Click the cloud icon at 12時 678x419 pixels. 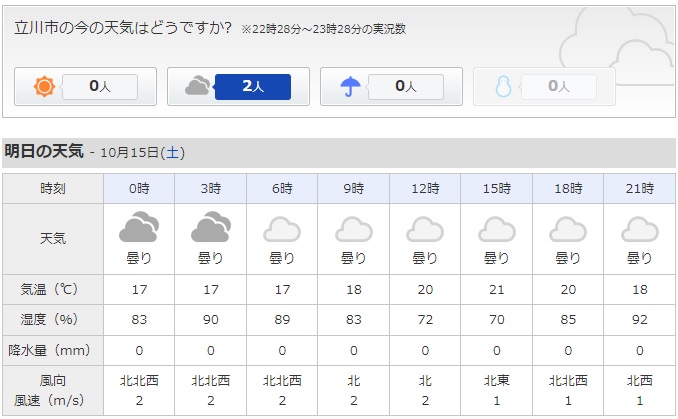[425, 229]
